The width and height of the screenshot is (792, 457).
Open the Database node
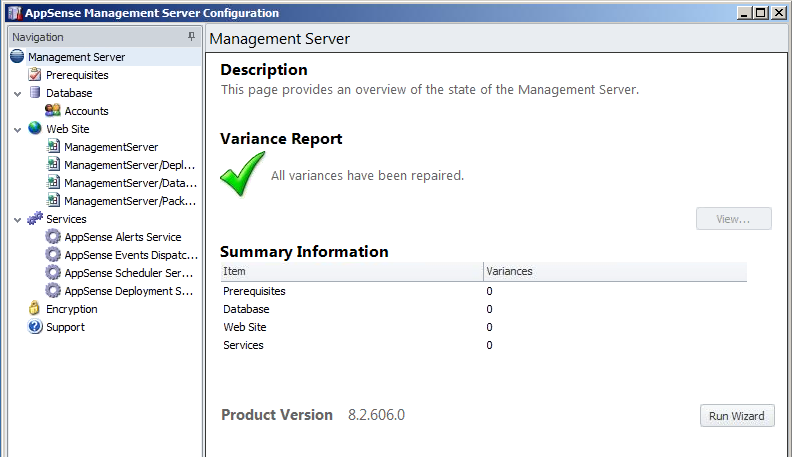pyautogui.click(x=69, y=93)
